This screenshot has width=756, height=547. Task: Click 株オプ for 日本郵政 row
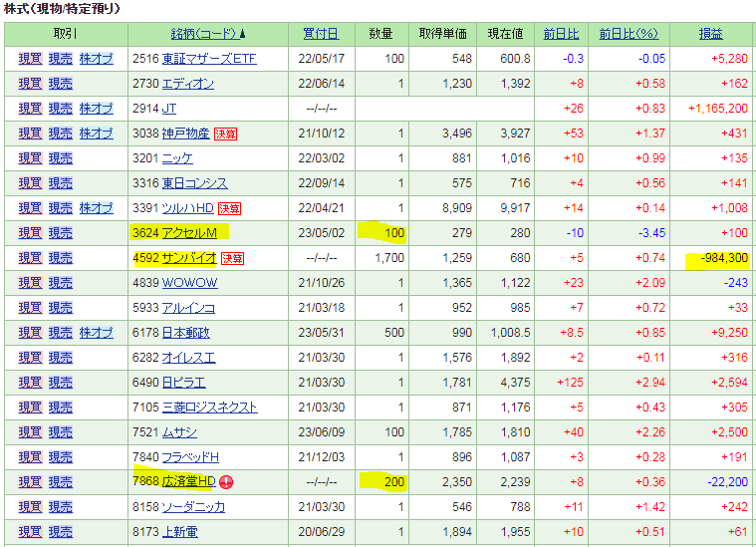(97, 333)
